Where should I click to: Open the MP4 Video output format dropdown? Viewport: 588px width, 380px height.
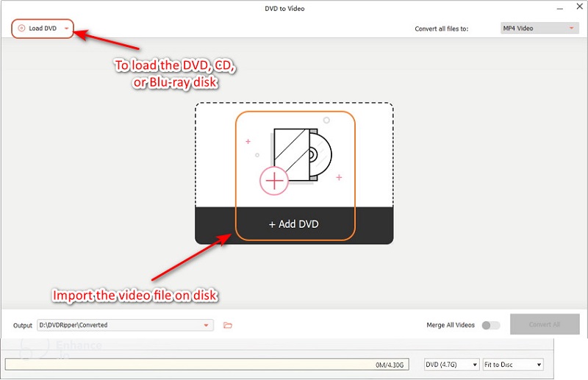[539, 29]
